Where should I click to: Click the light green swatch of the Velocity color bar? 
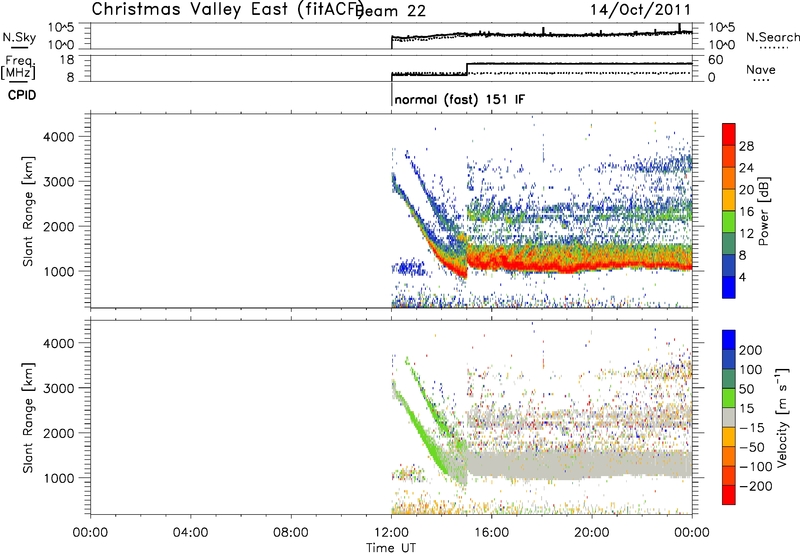pyautogui.click(x=729, y=398)
